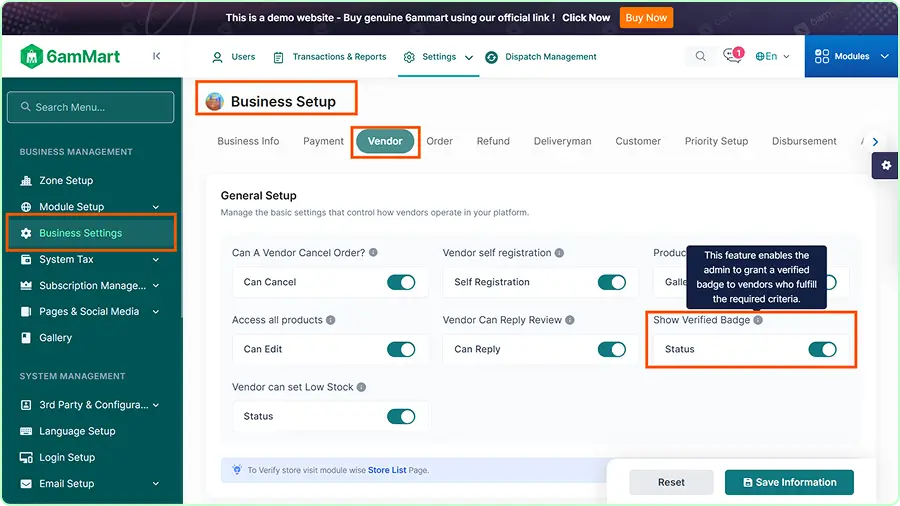Click the Login Setup icon

coord(26,457)
